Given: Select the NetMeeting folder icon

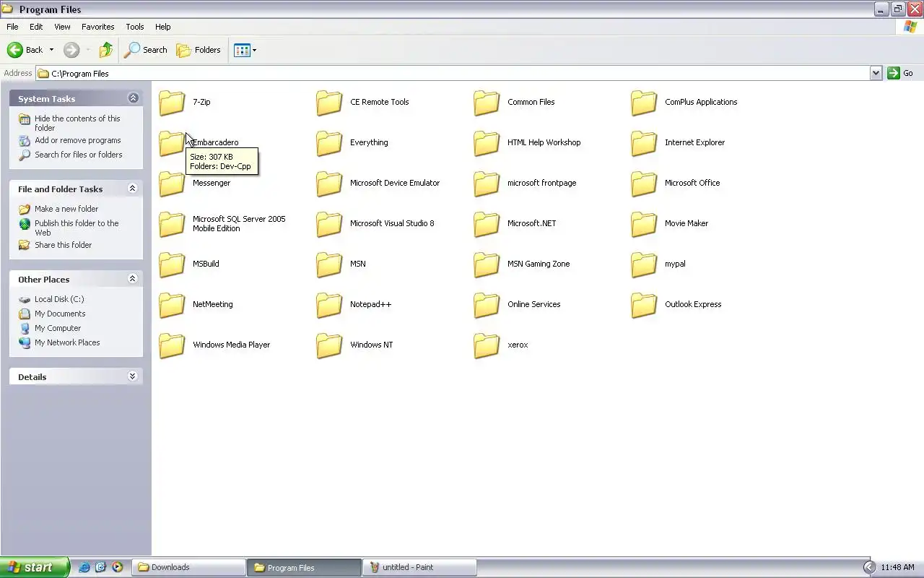Looking at the screenshot, I should (x=172, y=305).
